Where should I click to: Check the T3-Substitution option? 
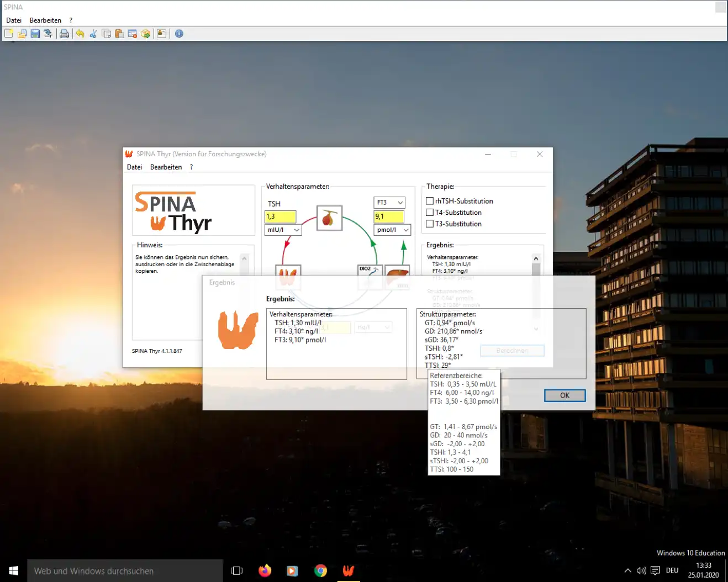(430, 224)
